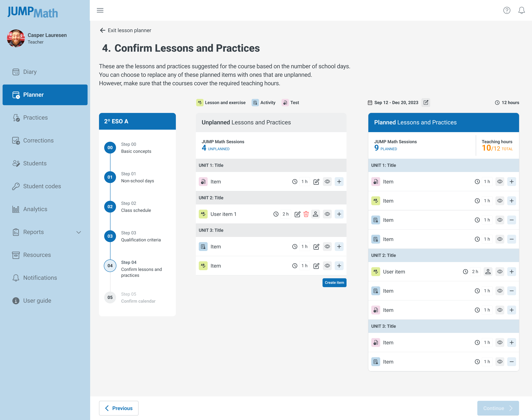This screenshot has height=420, width=532.
Task: Toggle eye icon on planned User item
Action: 500,272
